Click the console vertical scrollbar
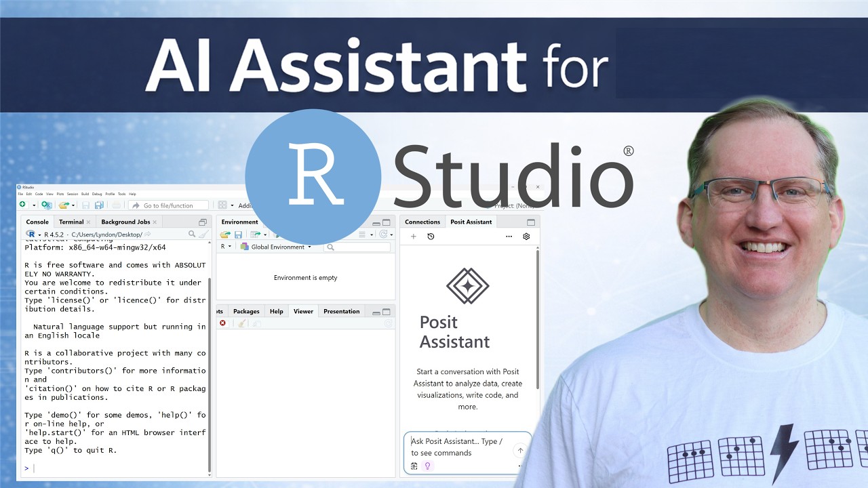 tap(210, 376)
